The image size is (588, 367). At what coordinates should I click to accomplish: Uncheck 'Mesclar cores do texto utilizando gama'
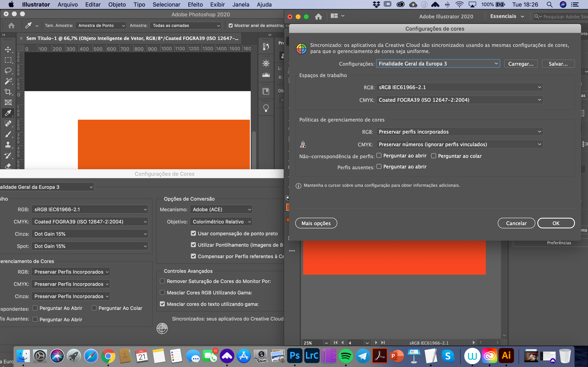(162, 304)
